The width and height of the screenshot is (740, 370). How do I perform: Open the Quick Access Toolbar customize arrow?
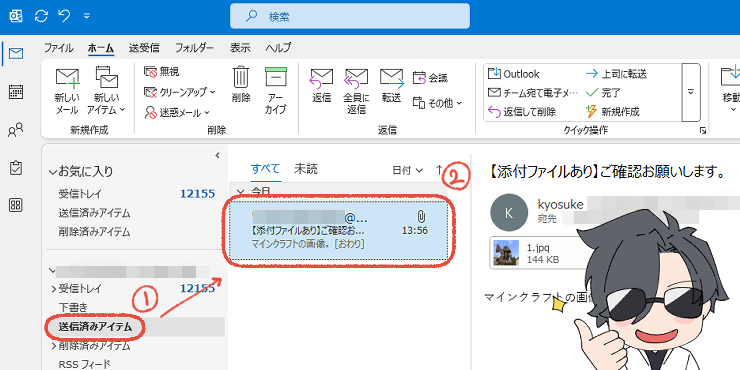pos(86,16)
